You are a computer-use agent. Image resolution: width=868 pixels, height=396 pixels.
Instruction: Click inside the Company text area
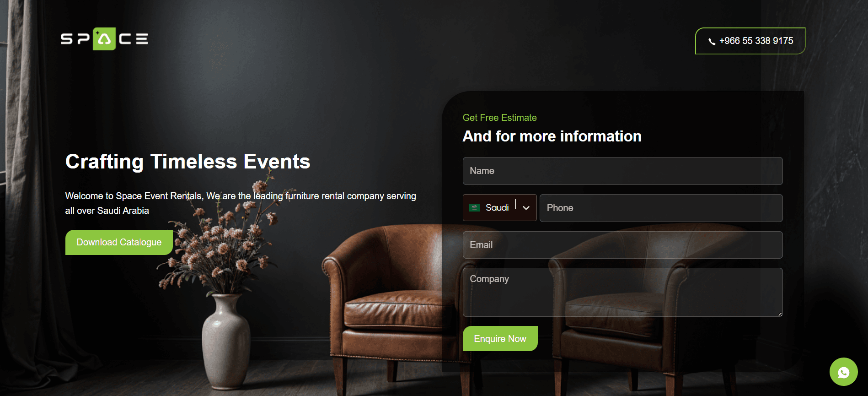(622, 292)
